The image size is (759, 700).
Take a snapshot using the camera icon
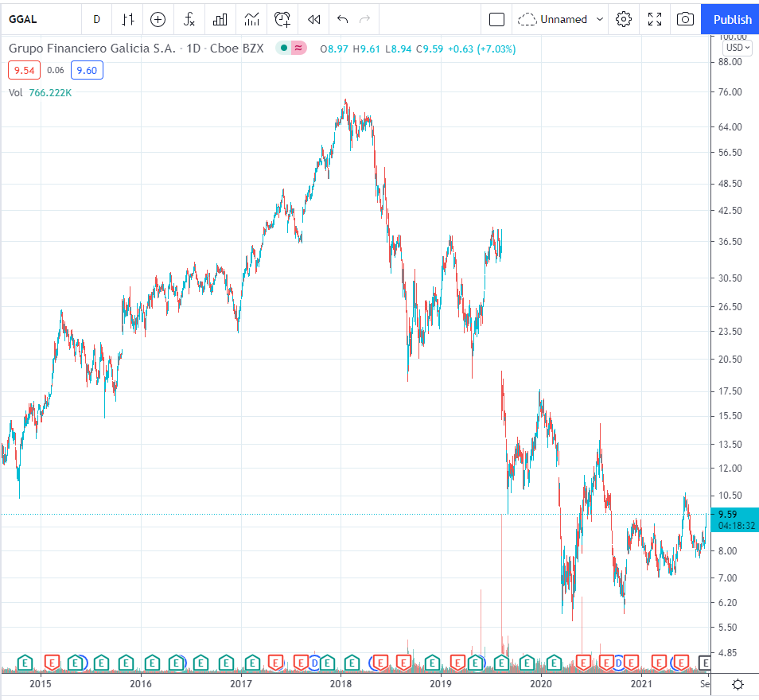coord(685,19)
